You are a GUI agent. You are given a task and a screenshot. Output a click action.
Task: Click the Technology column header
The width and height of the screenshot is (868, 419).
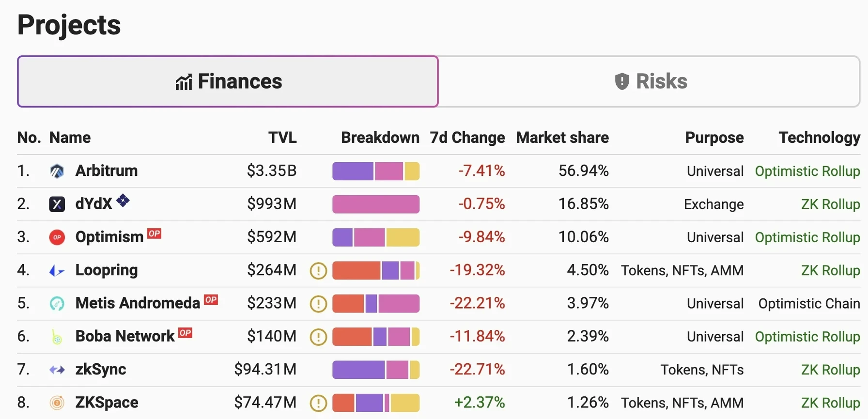coord(820,138)
